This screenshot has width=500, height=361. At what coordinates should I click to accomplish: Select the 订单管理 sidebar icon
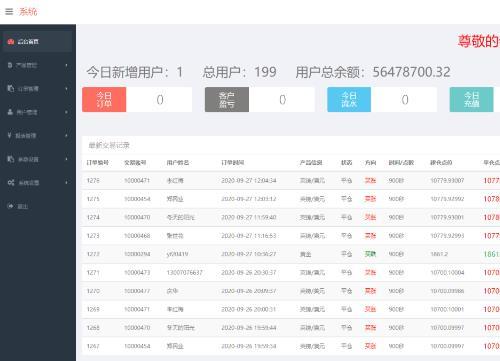[x=11, y=88]
